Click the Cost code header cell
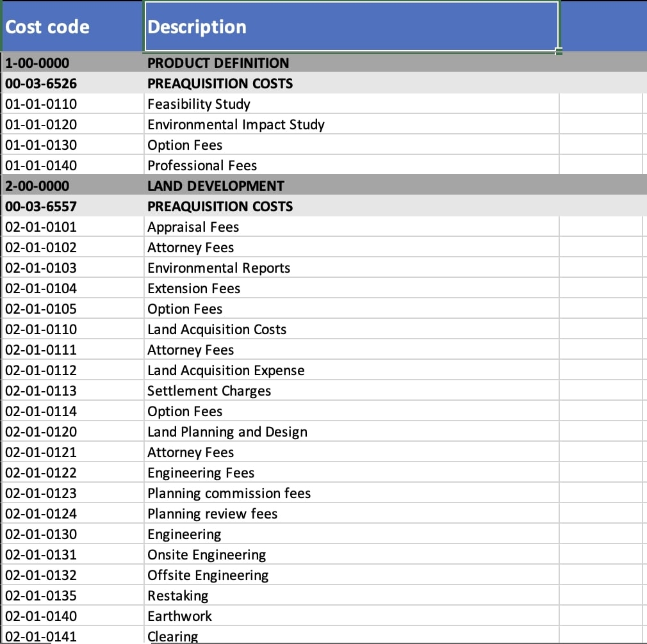 pyautogui.click(x=72, y=27)
